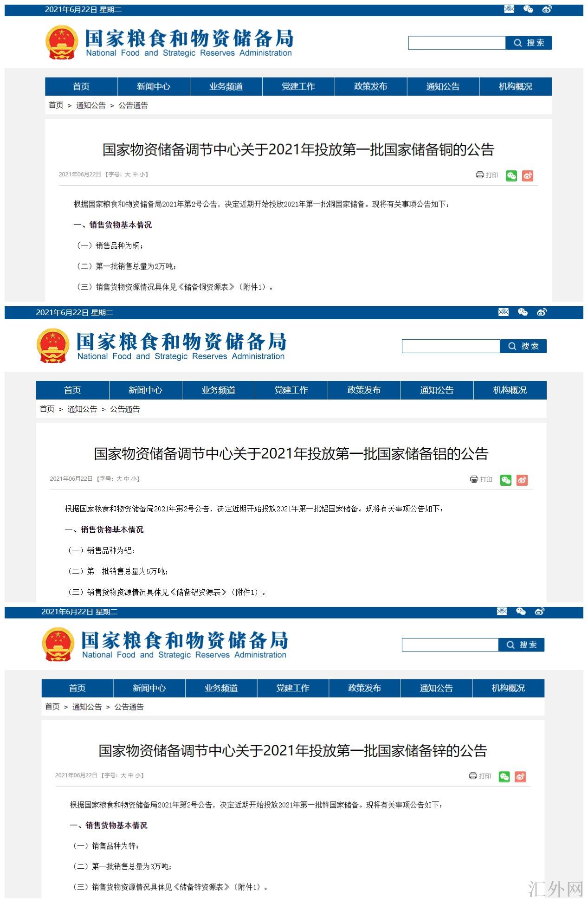588x903 pixels.
Task: Click WeChat share icon on aluminum announcement
Action: [505, 480]
